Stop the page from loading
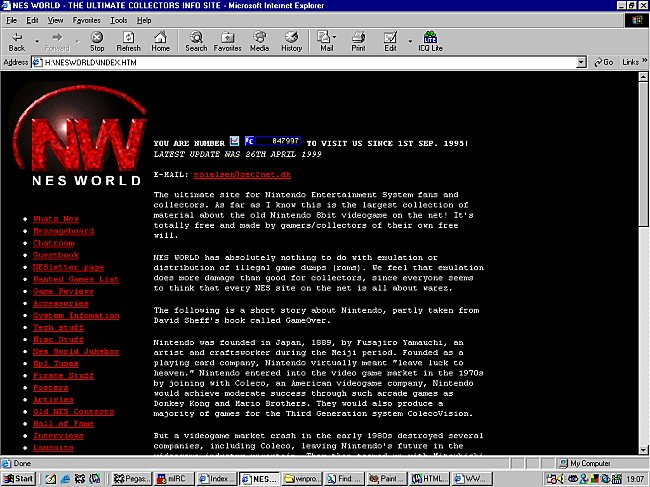This screenshot has width=650, height=487. pos(97,40)
